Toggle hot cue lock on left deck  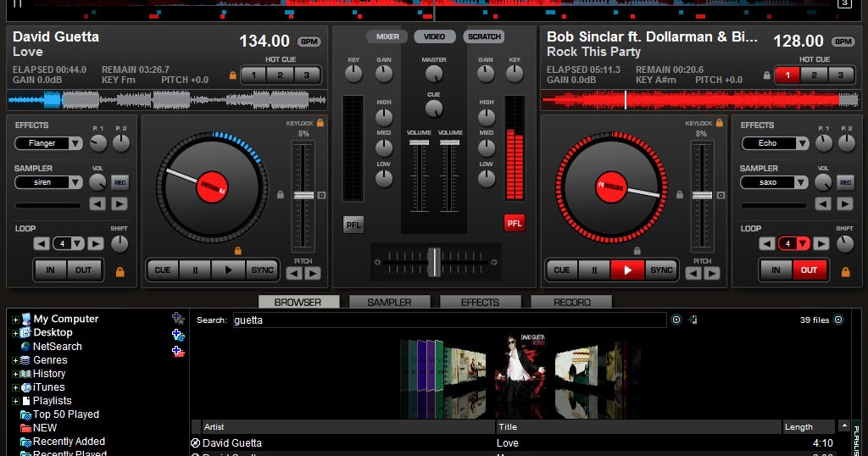click(x=232, y=75)
